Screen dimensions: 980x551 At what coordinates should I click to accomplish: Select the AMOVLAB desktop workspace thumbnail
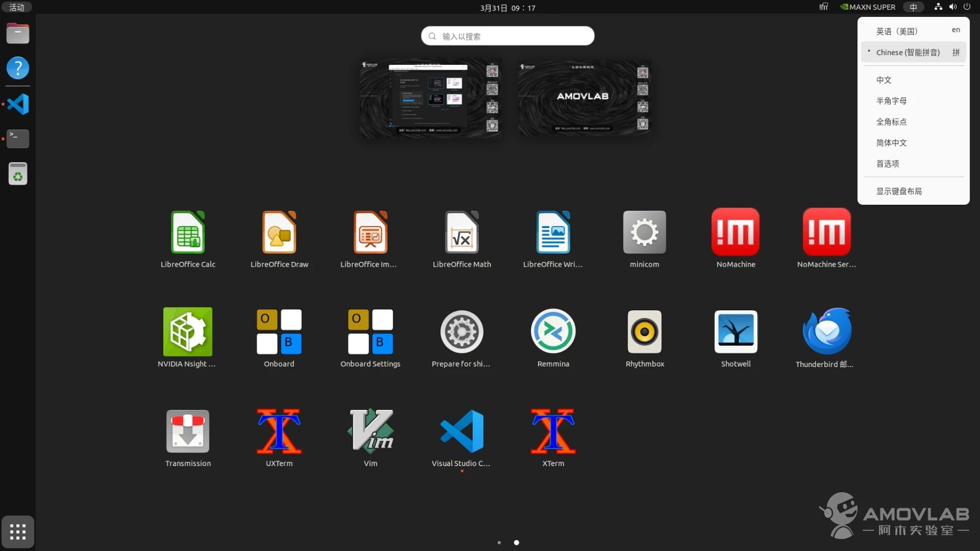[x=584, y=97]
